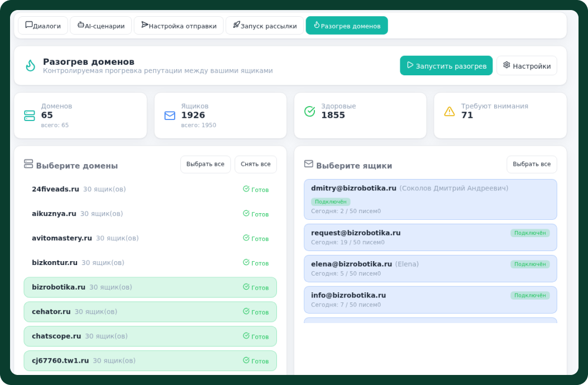Deselect domain bizrobotika.ru
Image resolution: width=588 pixels, height=385 pixels.
pyautogui.click(x=150, y=287)
